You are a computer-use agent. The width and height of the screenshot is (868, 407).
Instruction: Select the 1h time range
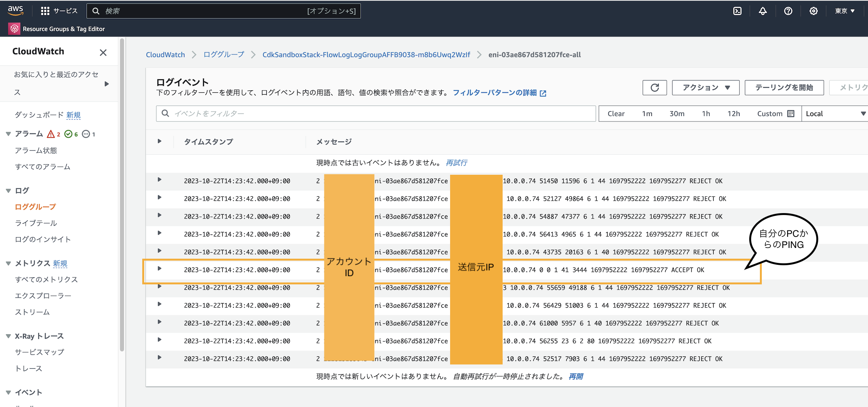click(x=706, y=114)
